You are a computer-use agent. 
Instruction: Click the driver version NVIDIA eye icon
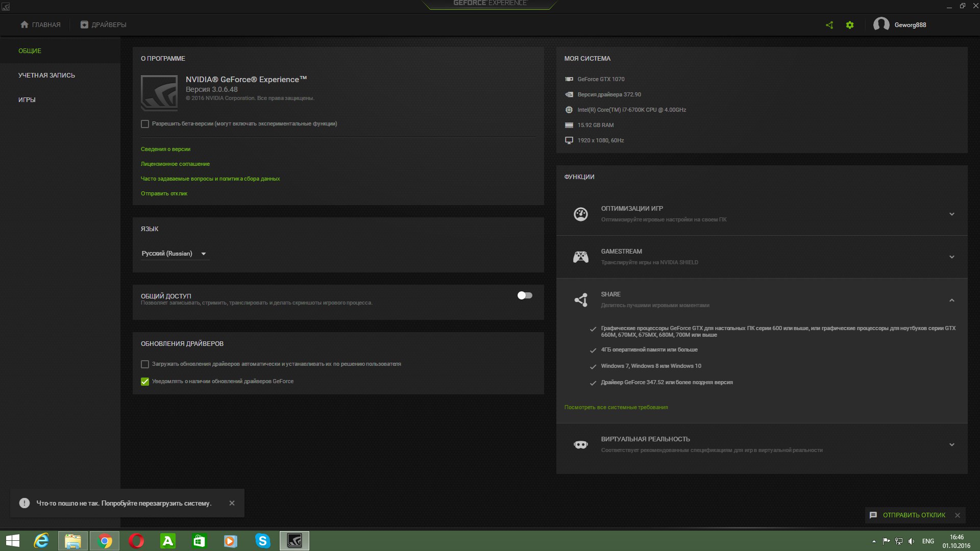click(x=569, y=94)
